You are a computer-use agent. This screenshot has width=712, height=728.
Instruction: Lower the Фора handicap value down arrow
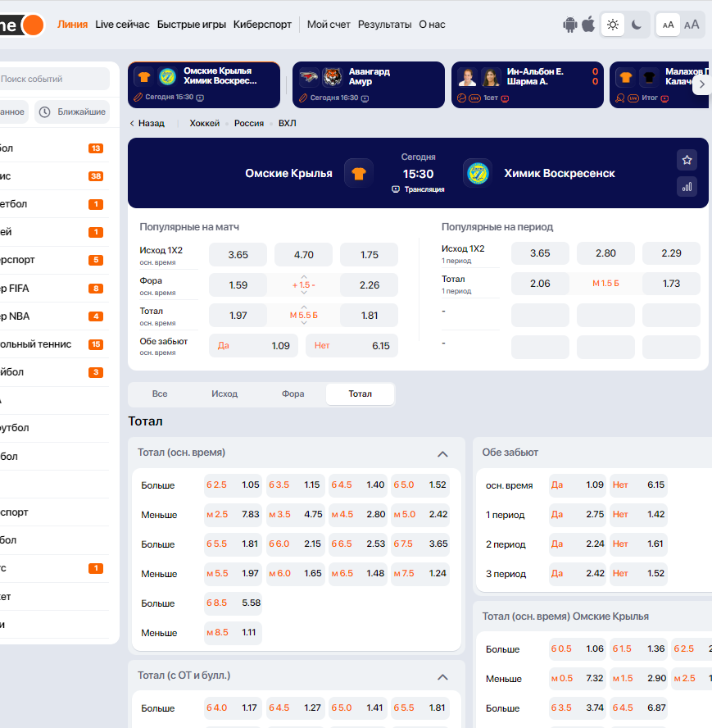[x=304, y=293]
